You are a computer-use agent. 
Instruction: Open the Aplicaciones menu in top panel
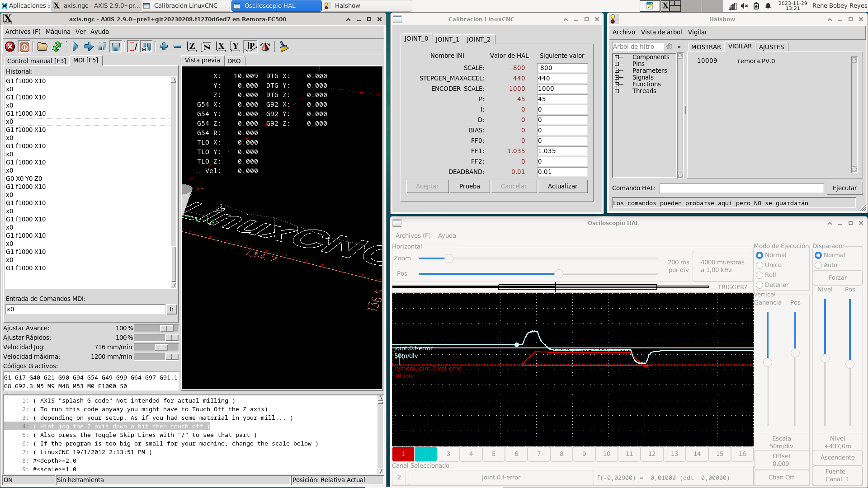(x=24, y=6)
